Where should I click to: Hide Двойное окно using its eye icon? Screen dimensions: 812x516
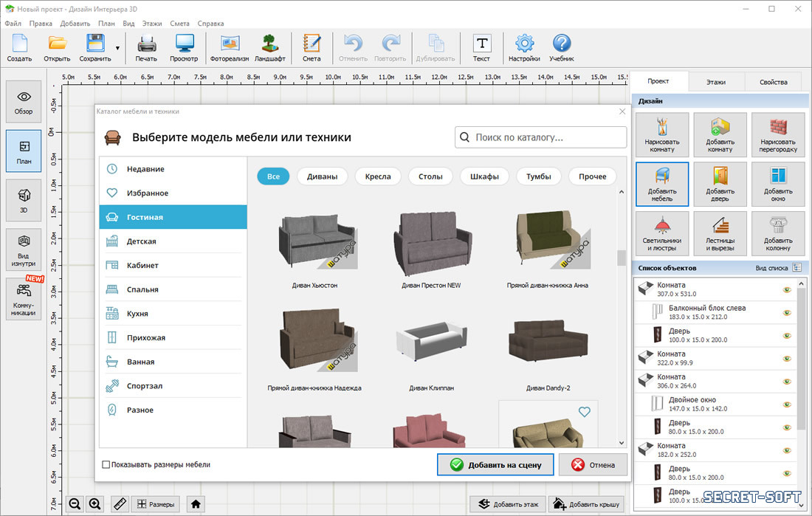point(787,404)
